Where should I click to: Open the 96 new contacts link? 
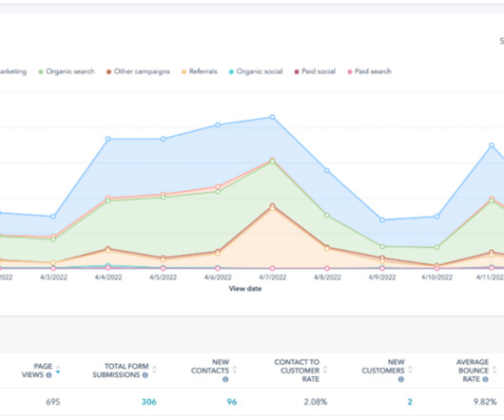pyautogui.click(x=232, y=402)
